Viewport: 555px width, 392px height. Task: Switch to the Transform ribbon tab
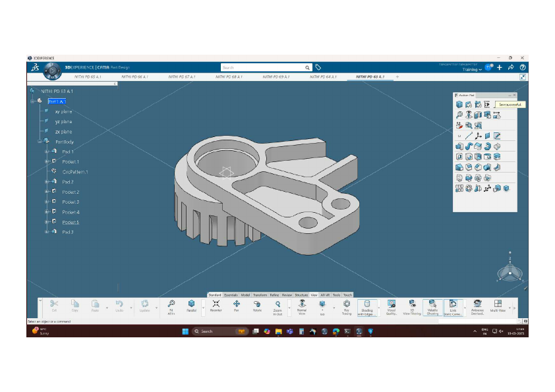pos(260,294)
